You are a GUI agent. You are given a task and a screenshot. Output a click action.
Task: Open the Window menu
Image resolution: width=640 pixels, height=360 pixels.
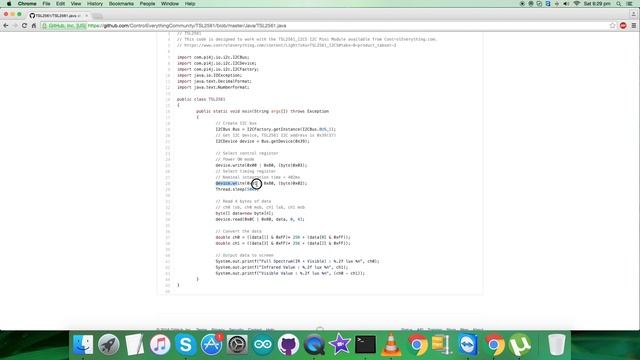pos(170,4)
